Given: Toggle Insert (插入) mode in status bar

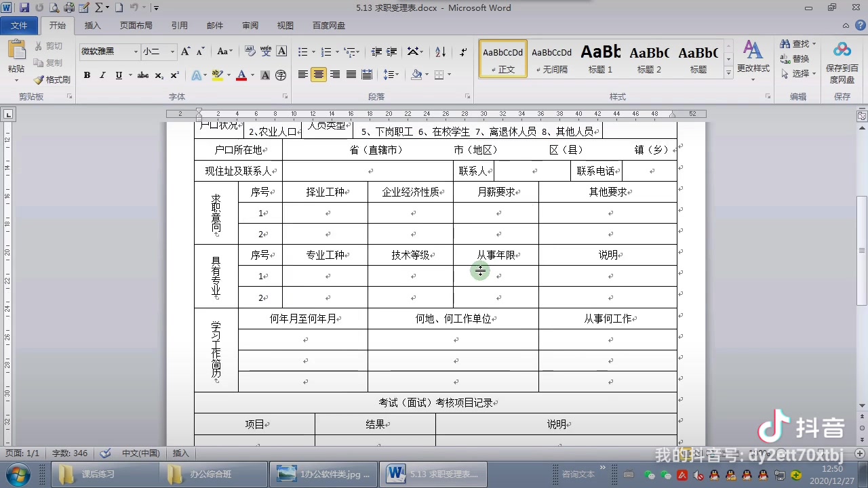Looking at the screenshot, I should [x=181, y=453].
